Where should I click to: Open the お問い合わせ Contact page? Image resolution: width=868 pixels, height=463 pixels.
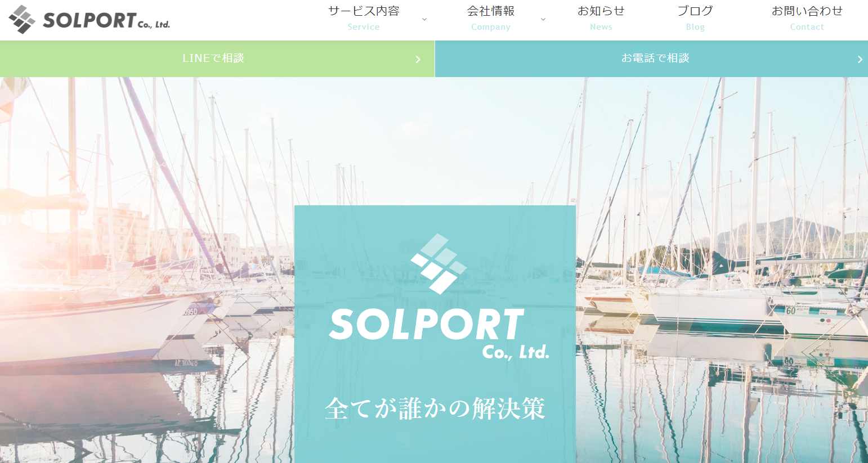[x=807, y=19]
